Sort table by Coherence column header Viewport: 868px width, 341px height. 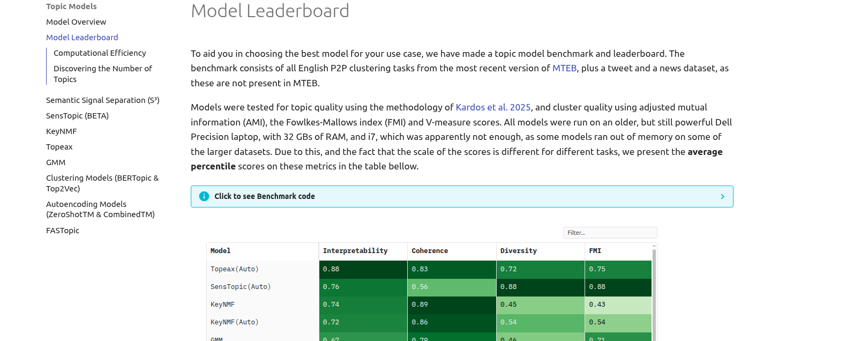(430, 251)
